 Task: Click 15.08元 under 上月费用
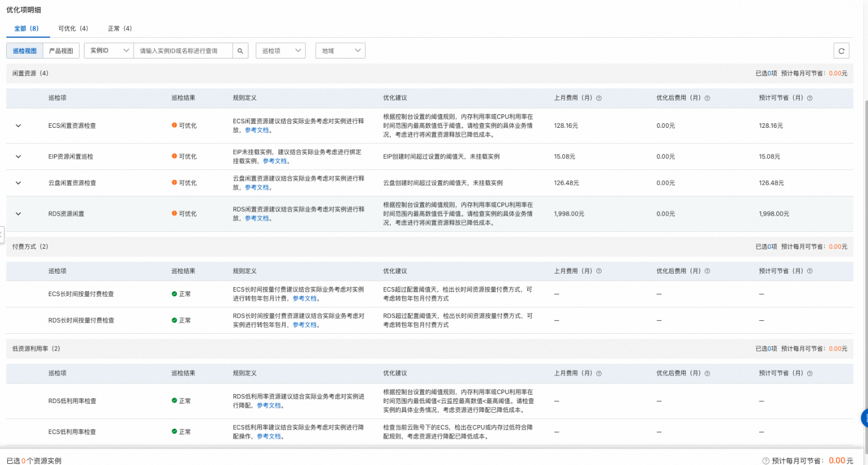coord(564,157)
